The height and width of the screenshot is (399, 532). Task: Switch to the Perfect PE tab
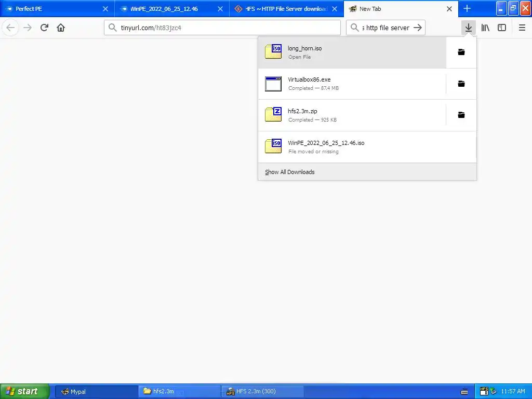click(x=57, y=9)
